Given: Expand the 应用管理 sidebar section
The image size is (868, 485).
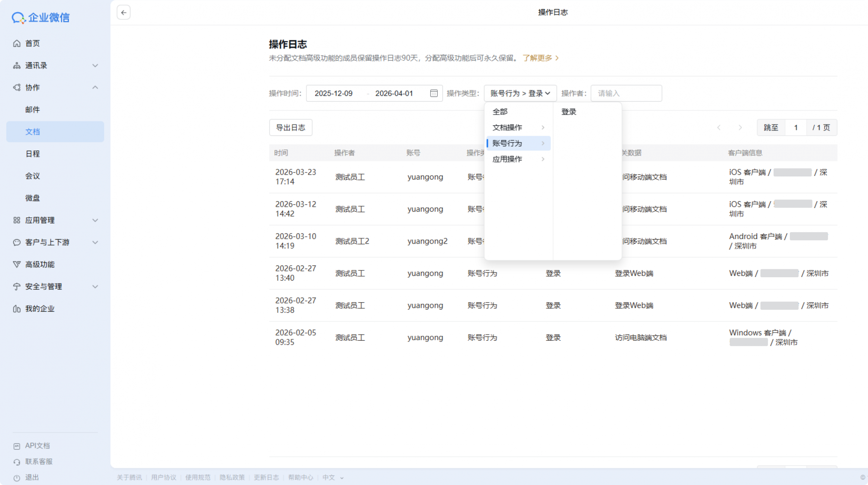Looking at the screenshot, I should coord(95,220).
